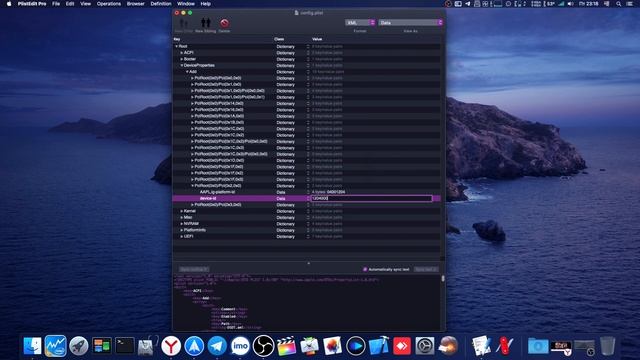The image size is (640, 360).
Task: Open the Format dropdown showing XML
Action: [x=360, y=22]
